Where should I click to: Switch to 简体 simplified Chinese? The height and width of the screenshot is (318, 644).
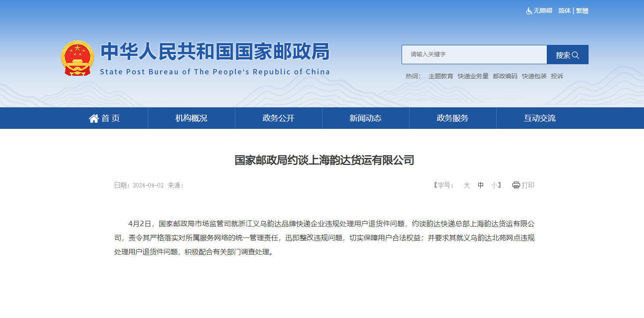(x=565, y=11)
